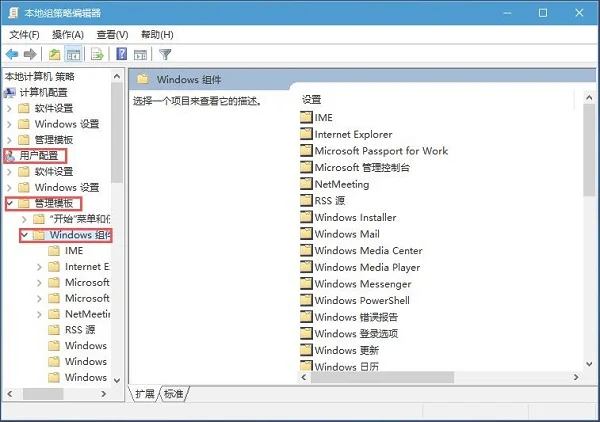Viewport: 600px width, 422px height.
Task: Switch to the 扩展 tab
Action: point(145,394)
